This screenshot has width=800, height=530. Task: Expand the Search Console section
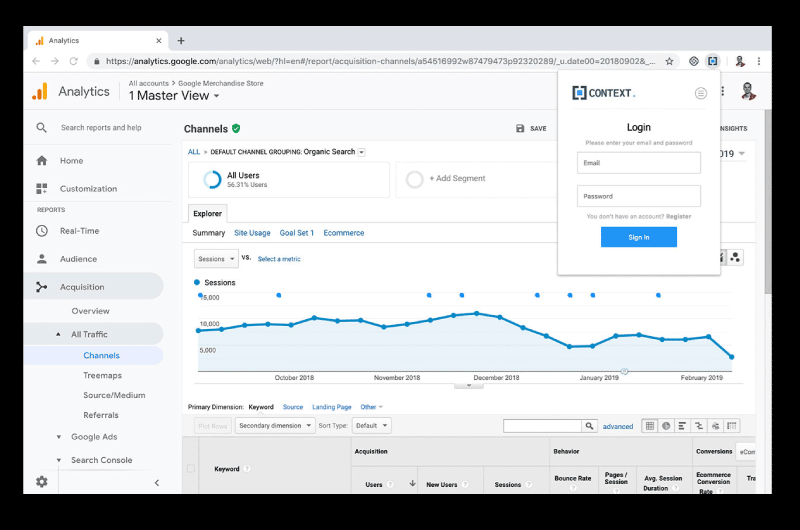point(59,460)
